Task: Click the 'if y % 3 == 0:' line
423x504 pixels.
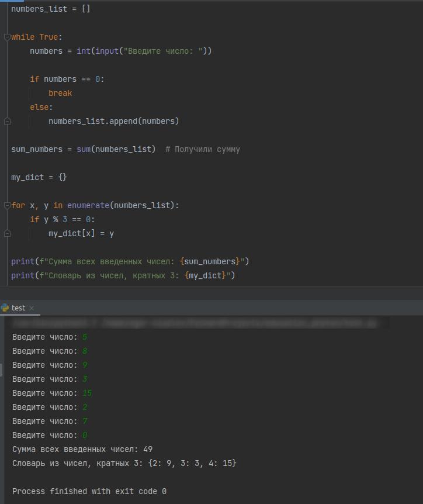Action: tap(63, 219)
